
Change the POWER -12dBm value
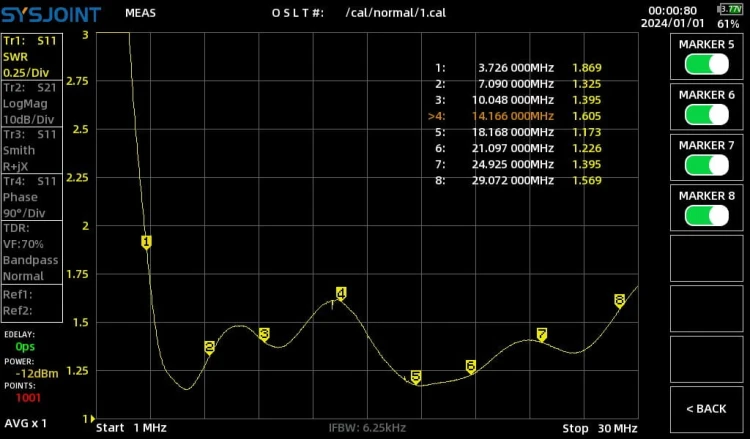click(37, 373)
